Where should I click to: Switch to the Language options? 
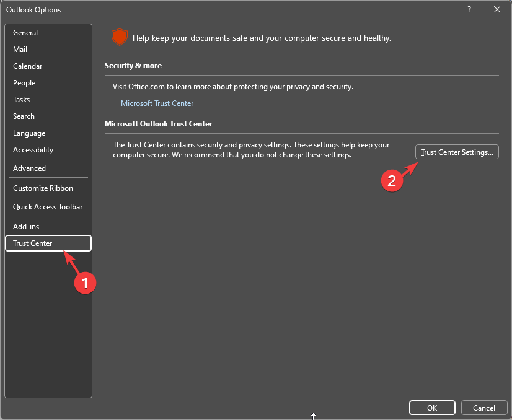tap(48, 133)
